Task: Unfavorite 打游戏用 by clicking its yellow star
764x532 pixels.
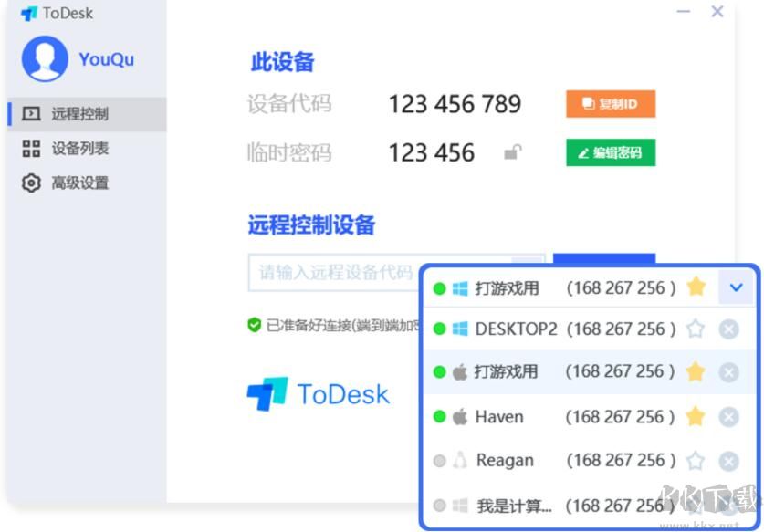Action: pos(697,287)
